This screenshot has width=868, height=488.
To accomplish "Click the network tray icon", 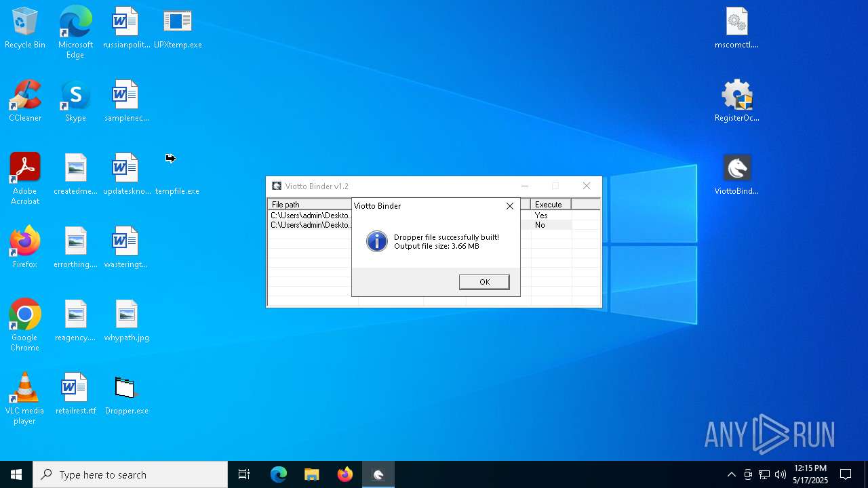I will (x=764, y=474).
